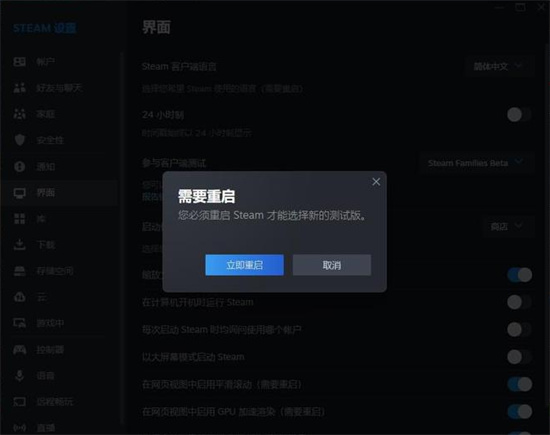Click the 取消 cancel button
The image size is (550, 435).
click(332, 265)
